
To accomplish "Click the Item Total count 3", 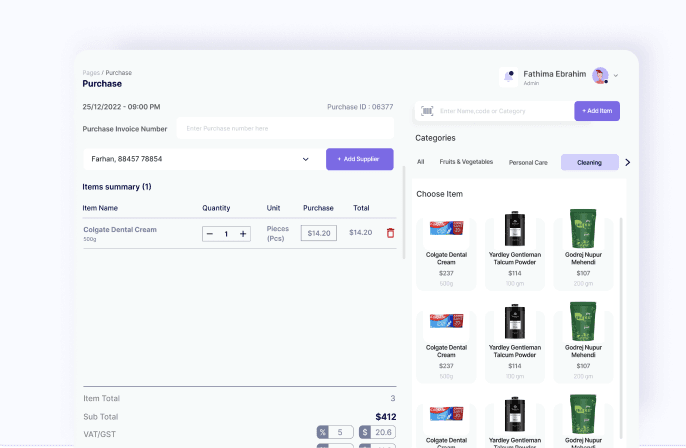I will 393,398.
